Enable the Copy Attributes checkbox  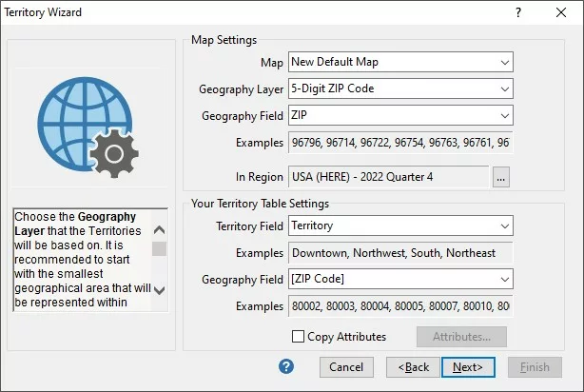(x=299, y=337)
